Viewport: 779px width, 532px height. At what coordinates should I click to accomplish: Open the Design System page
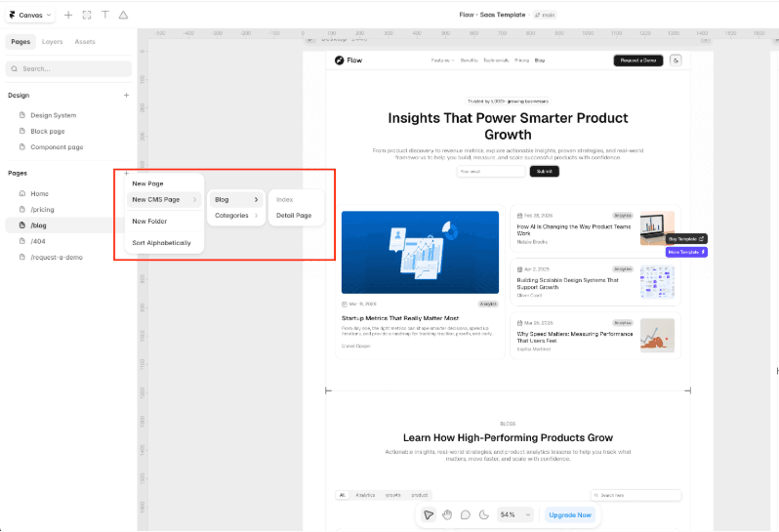53,115
